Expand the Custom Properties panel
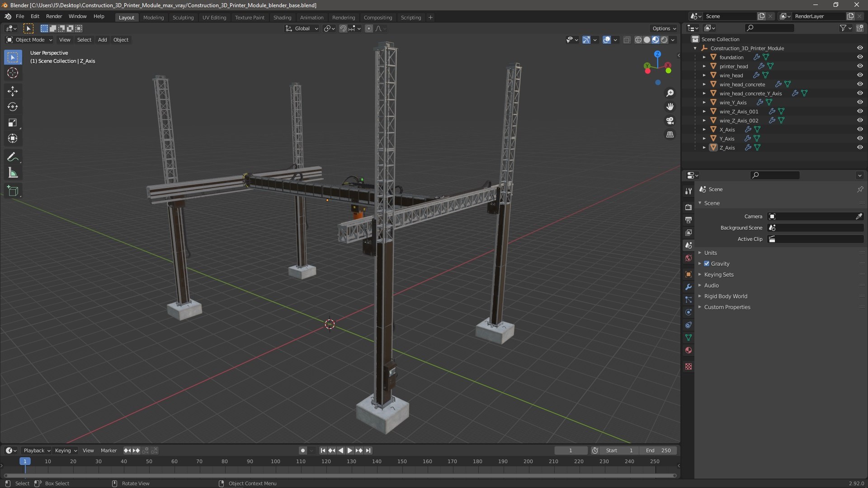 pos(727,307)
